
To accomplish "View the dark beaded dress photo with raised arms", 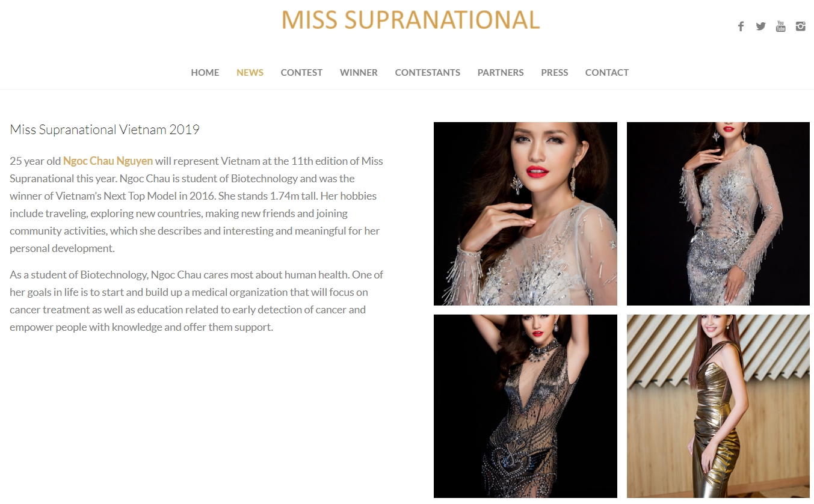I will coord(525,406).
